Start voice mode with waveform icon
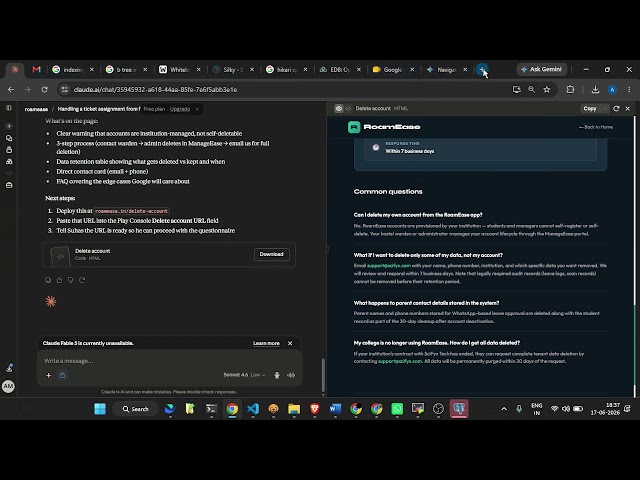 tap(291, 375)
